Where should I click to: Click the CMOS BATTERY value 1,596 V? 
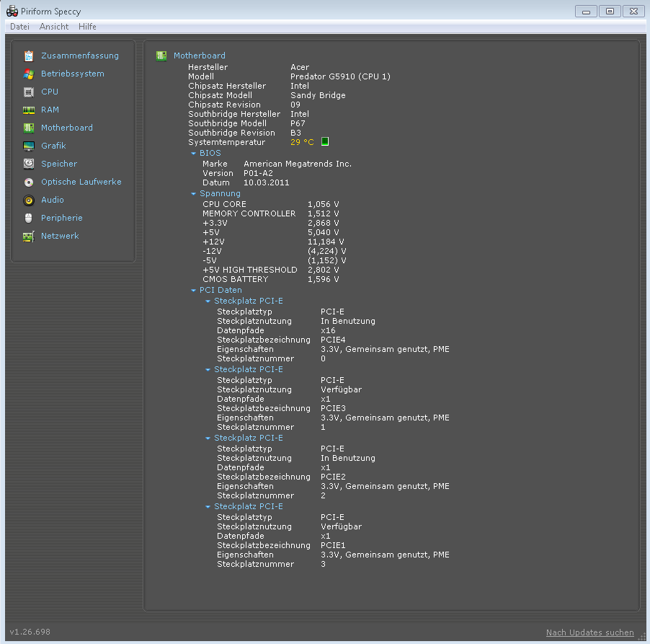(x=324, y=280)
